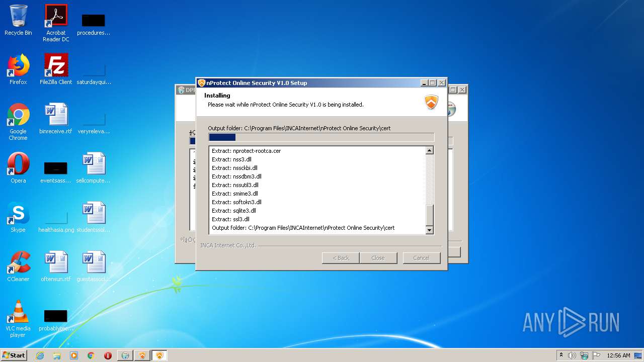Open FileZilla Client shortcut
The image size is (644, 362).
point(56,69)
